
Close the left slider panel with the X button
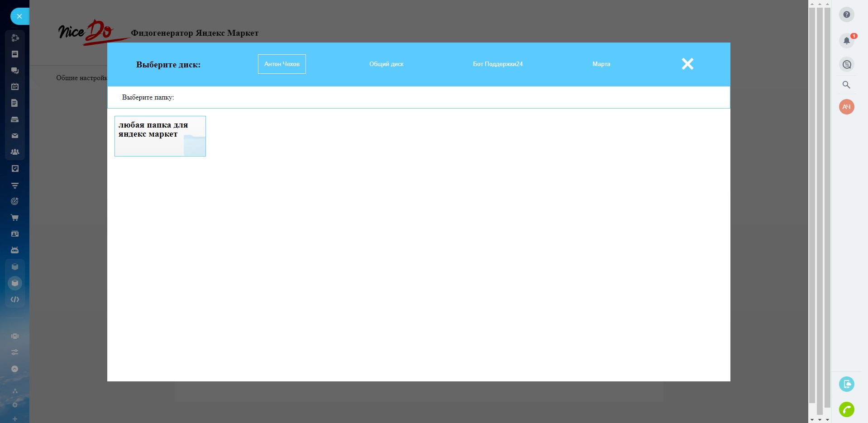[19, 16]
